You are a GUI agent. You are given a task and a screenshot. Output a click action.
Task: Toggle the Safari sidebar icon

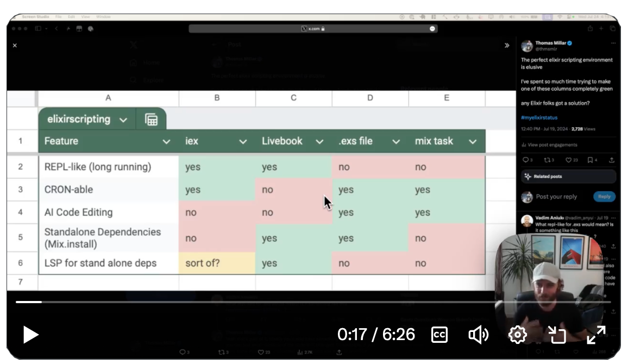38,28
